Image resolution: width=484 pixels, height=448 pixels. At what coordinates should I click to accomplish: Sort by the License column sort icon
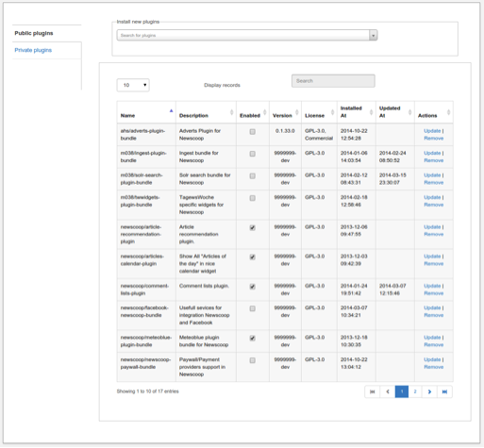click(x=332, y=112)
